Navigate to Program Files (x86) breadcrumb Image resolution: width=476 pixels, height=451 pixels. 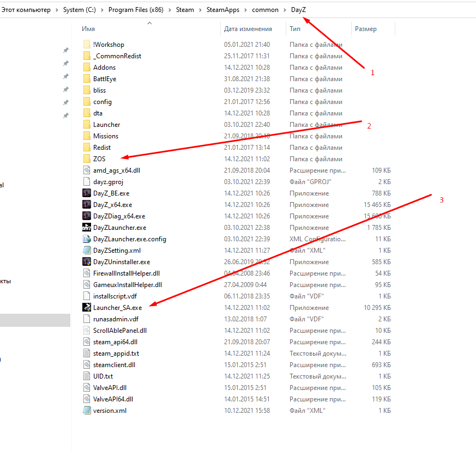pyautogui.click(x=136, y=10)
